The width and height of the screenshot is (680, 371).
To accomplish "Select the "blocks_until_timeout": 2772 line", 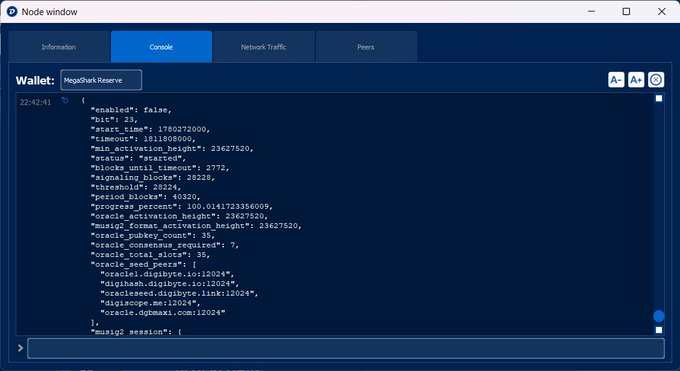I will [x=160, y=168].
